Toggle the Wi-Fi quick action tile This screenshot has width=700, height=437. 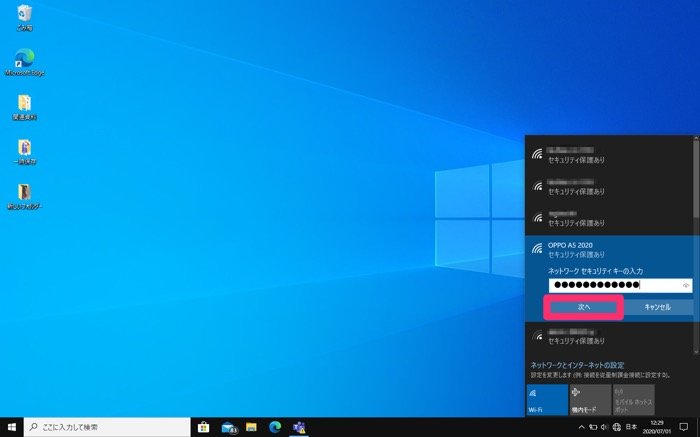click(547, 400)
